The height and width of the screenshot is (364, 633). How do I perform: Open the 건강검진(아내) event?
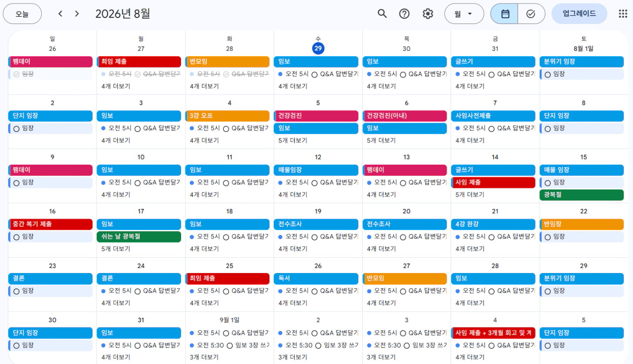[405, 116]
